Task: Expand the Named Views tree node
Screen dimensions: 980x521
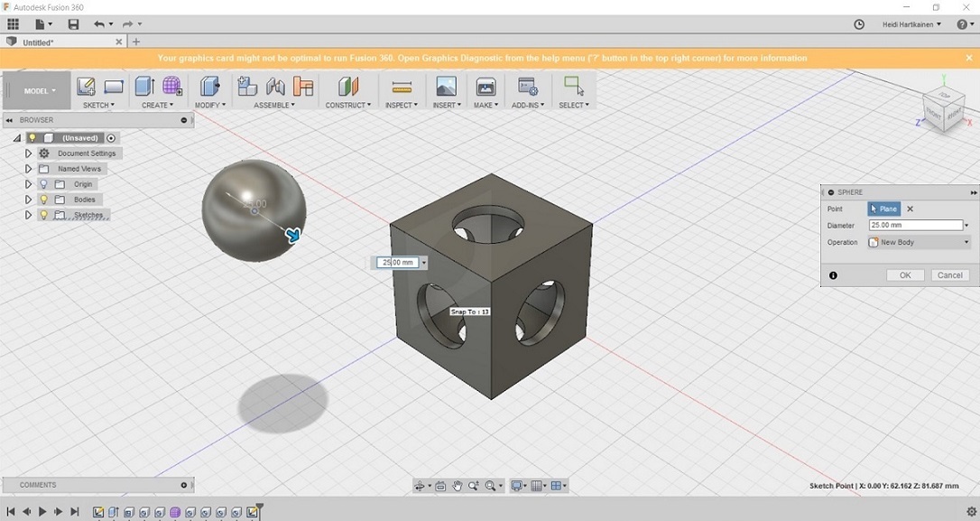Action: tap(28, 169)
